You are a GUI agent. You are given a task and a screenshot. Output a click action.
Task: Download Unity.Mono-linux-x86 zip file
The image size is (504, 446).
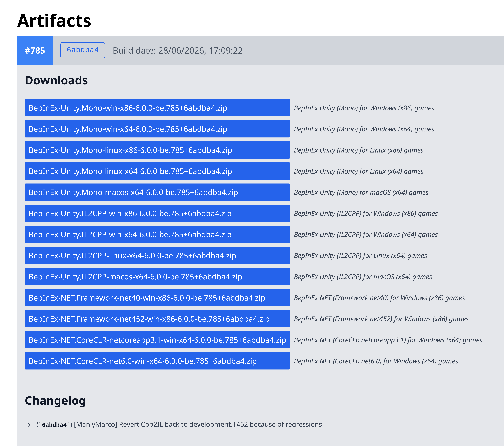tap(157, 150)
